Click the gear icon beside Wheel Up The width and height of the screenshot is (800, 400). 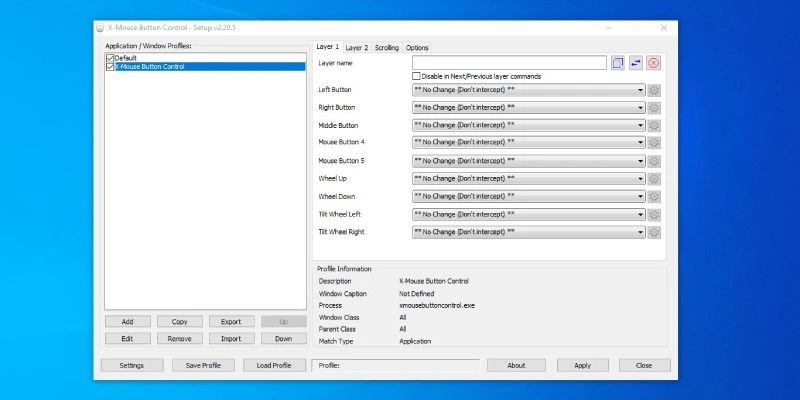(654, 179)
